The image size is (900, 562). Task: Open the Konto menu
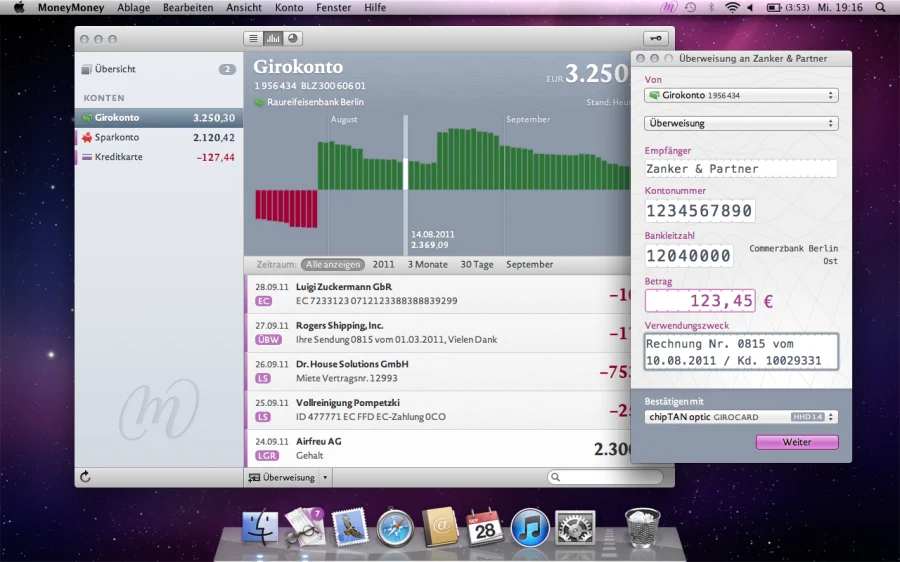click(x=289, y=7)
